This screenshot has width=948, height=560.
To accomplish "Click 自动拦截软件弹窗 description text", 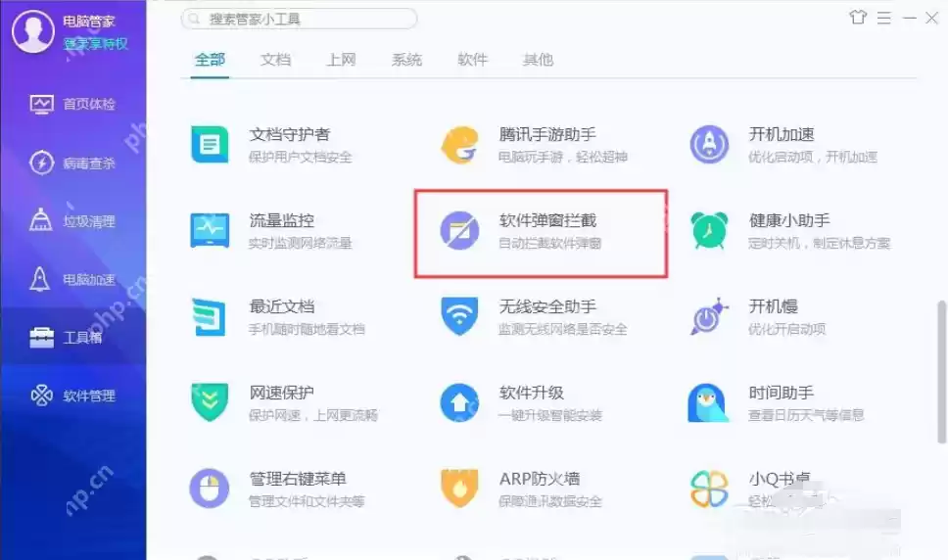I will click(x=549, y=243).
